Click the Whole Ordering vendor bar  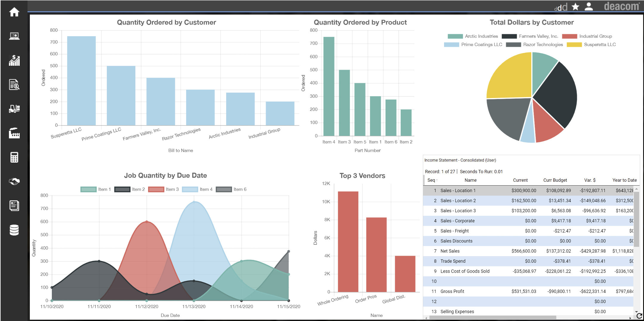tap(348, 241)
